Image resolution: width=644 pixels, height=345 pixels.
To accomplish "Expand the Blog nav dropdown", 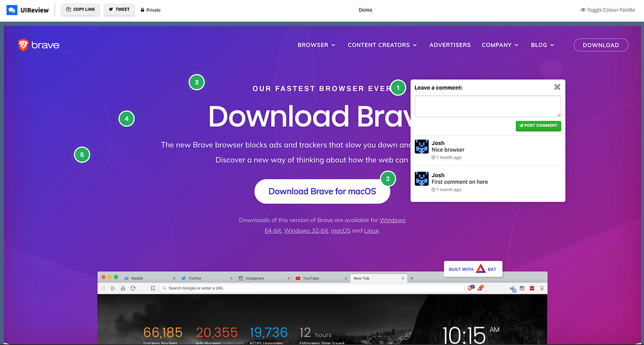I will 542,45.
